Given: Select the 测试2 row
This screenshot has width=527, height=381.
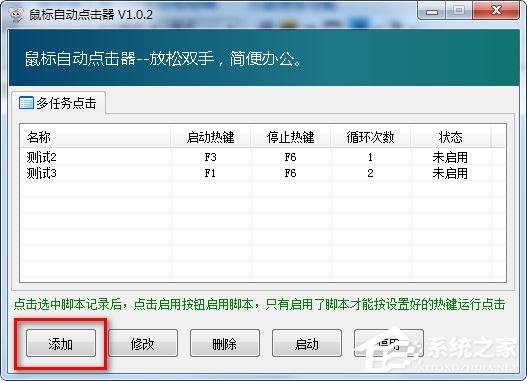Looking at the screenshot, I should (263, 157).
